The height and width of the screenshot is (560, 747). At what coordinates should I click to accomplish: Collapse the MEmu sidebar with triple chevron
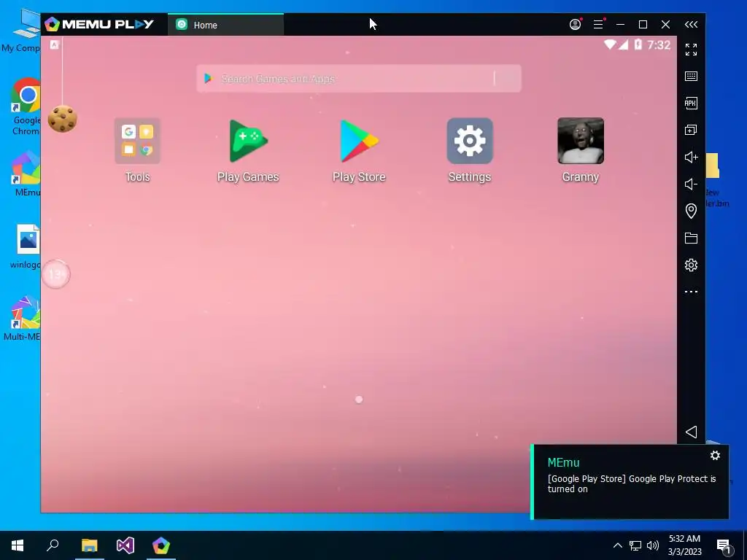click(691, 24)
